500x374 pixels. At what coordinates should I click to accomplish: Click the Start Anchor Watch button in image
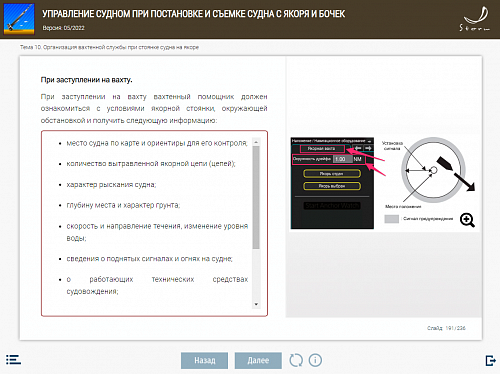[332, 206]
